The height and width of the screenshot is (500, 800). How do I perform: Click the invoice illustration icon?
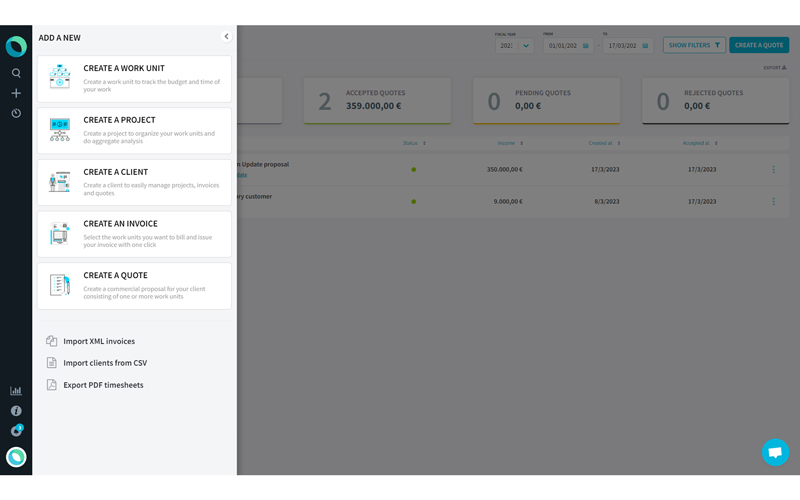[x=60, y=234]
